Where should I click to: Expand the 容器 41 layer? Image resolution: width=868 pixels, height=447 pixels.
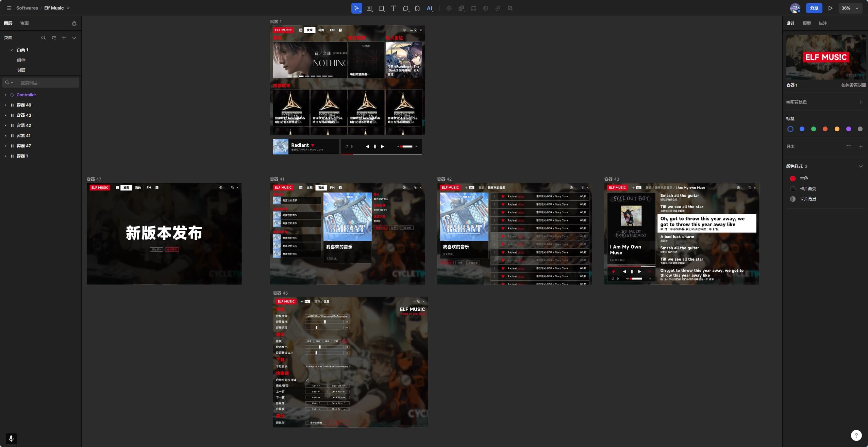point(5,136)
